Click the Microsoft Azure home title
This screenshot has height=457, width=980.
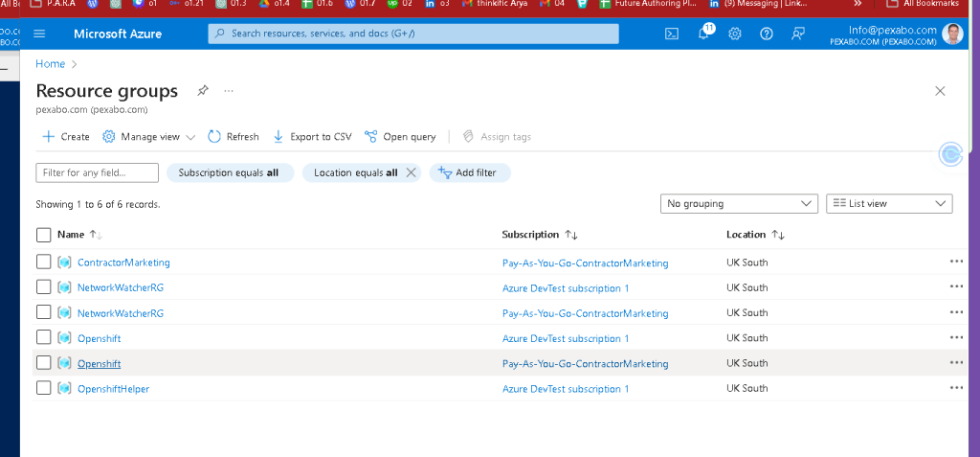(x=118, y=34)
